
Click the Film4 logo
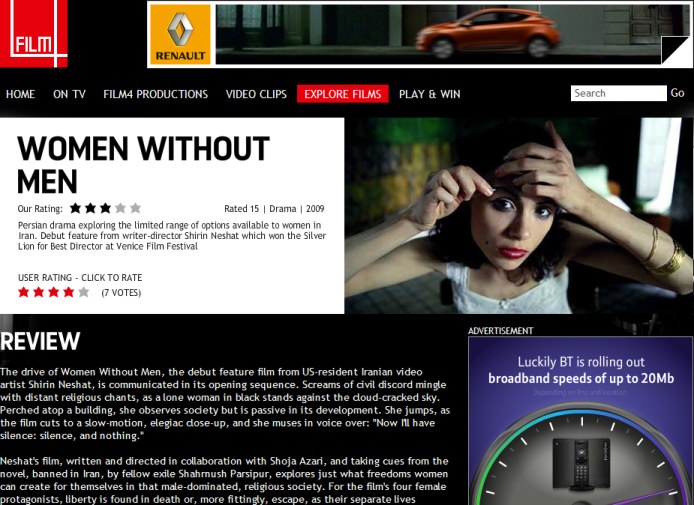(x=34, y=34)
